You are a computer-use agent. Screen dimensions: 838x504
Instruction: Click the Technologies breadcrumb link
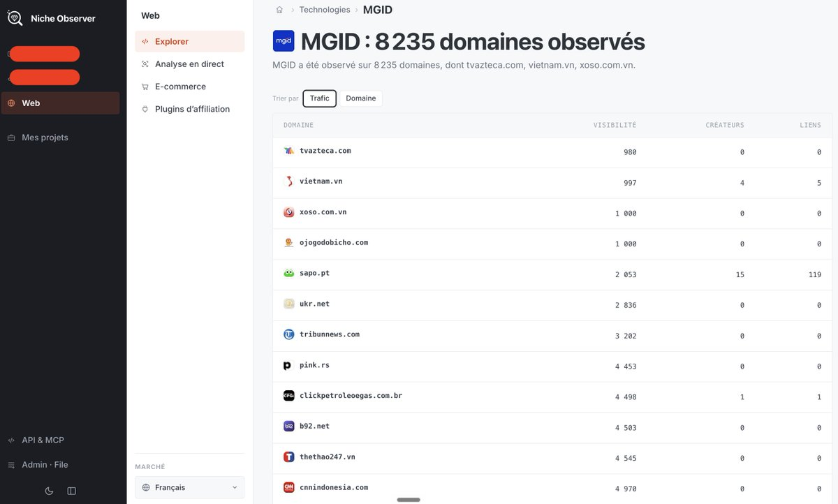(x=325, y=10)
